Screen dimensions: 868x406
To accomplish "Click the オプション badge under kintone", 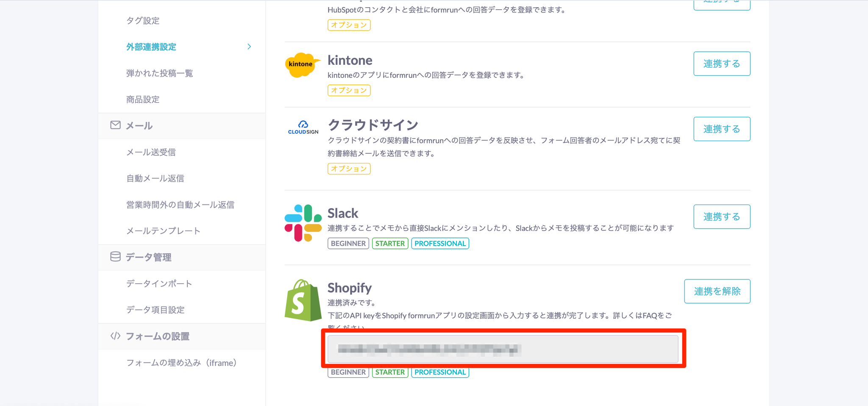I will 349,90.
